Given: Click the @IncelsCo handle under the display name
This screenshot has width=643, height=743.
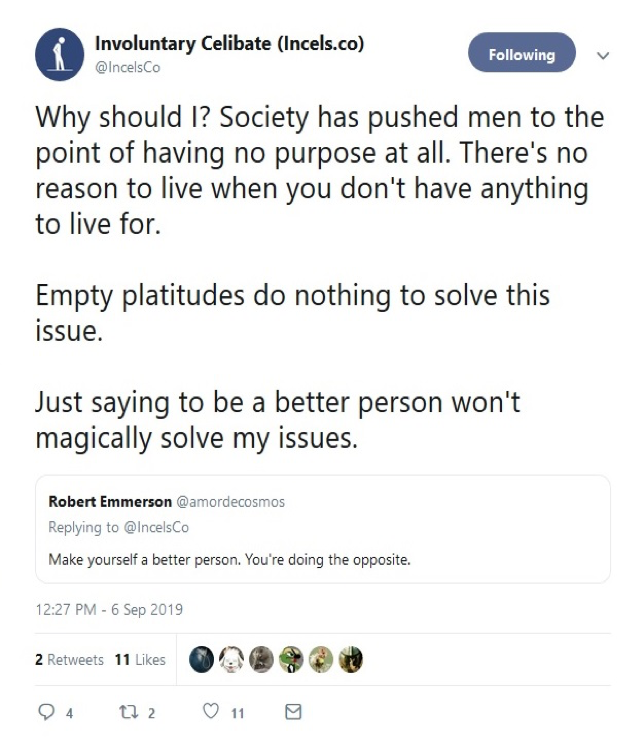Looking at the screenshot, I should click(x=127, y=68).
